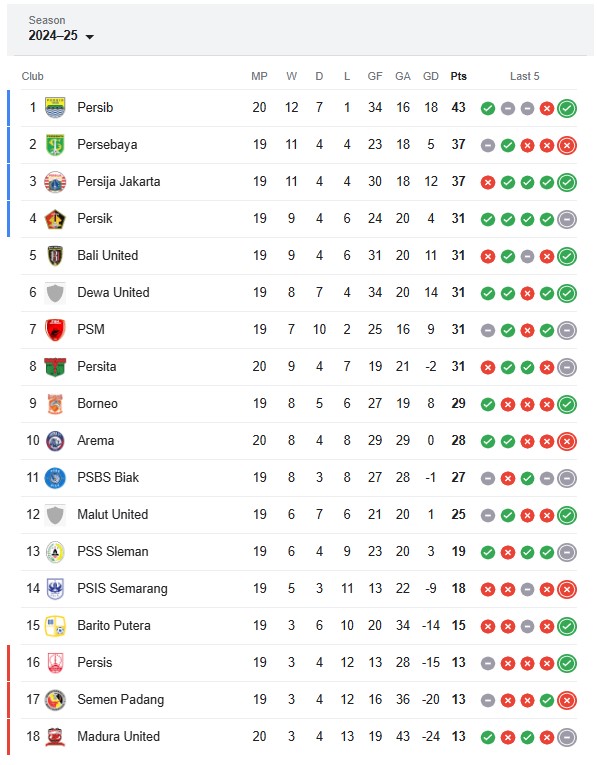Select the PSS Sleman table row

[298, 552]
